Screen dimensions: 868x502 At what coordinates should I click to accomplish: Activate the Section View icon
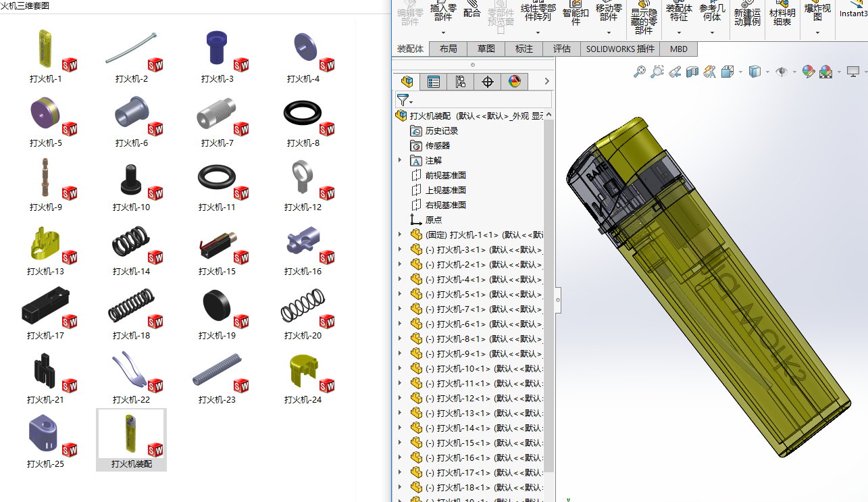tap(692, 72)
